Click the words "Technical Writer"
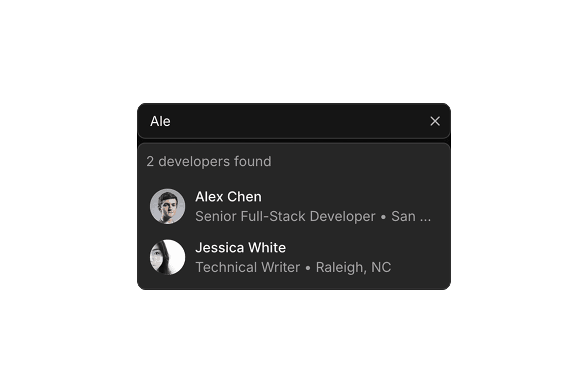The height and width of the screenshot is (392, 588). click(x=247, y=267)
